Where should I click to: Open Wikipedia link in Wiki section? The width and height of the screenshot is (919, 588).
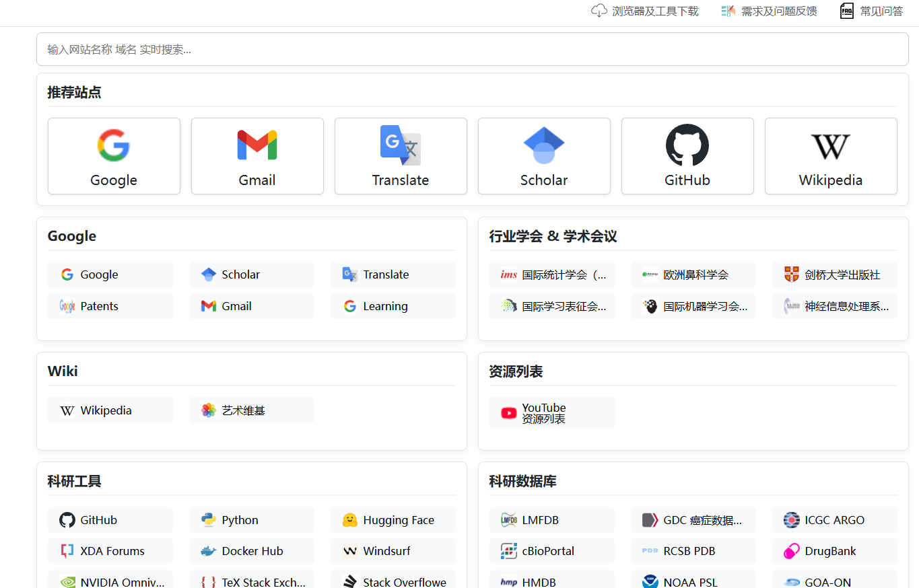pos(110,410)
